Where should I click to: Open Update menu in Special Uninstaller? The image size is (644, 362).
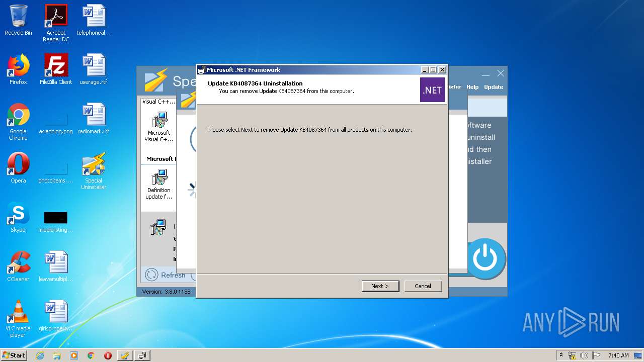(x=494, y=87)
